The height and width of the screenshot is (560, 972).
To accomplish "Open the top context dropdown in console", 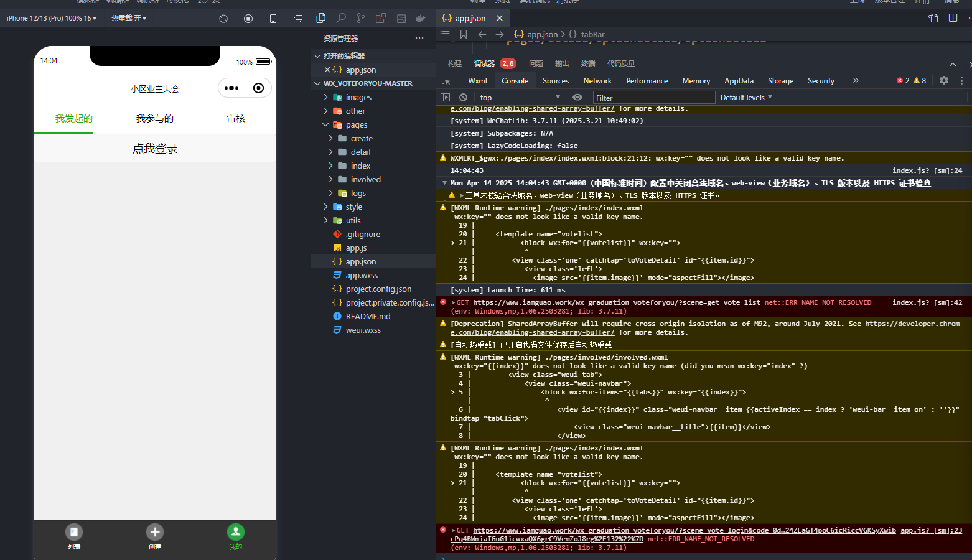I will click(x=520, y=97).
